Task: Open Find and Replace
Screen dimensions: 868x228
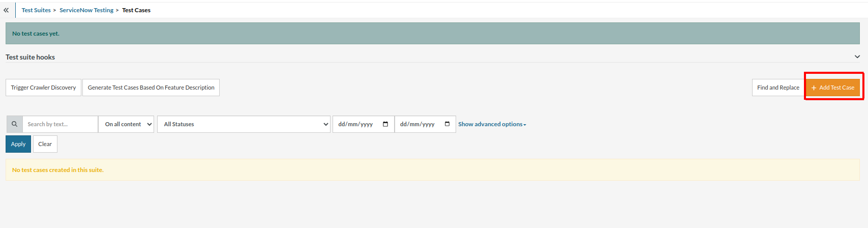Action: tap(778, 88)
